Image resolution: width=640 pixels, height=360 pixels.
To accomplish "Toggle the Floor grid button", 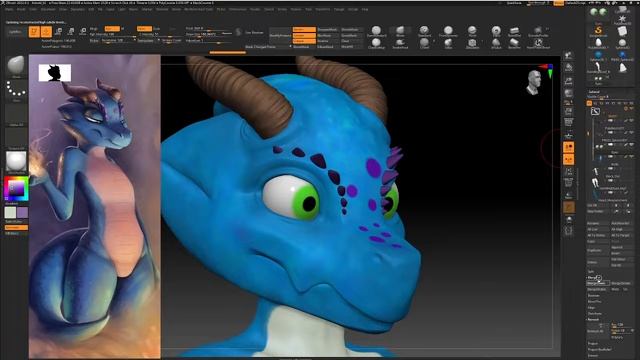I will tap(569, 122).
